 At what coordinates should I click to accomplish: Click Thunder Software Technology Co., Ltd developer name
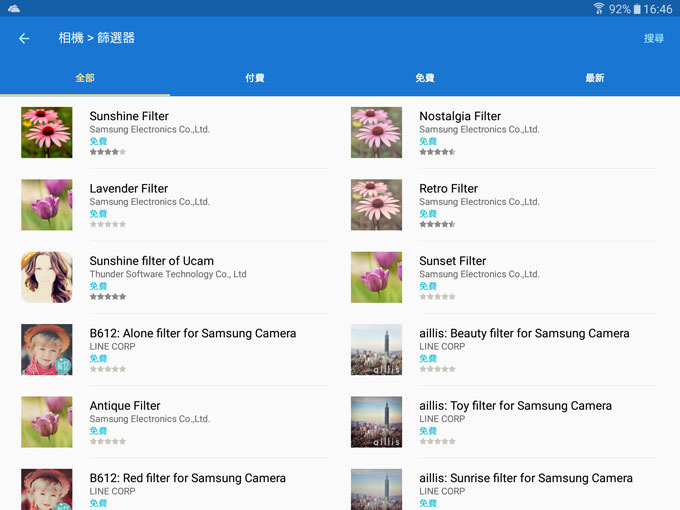168,274
